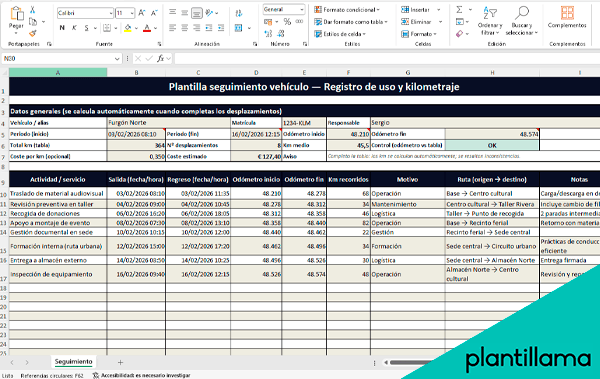
Task: Align text left in Alineación group
Action: pyautogui.click(x=173, y=28)
